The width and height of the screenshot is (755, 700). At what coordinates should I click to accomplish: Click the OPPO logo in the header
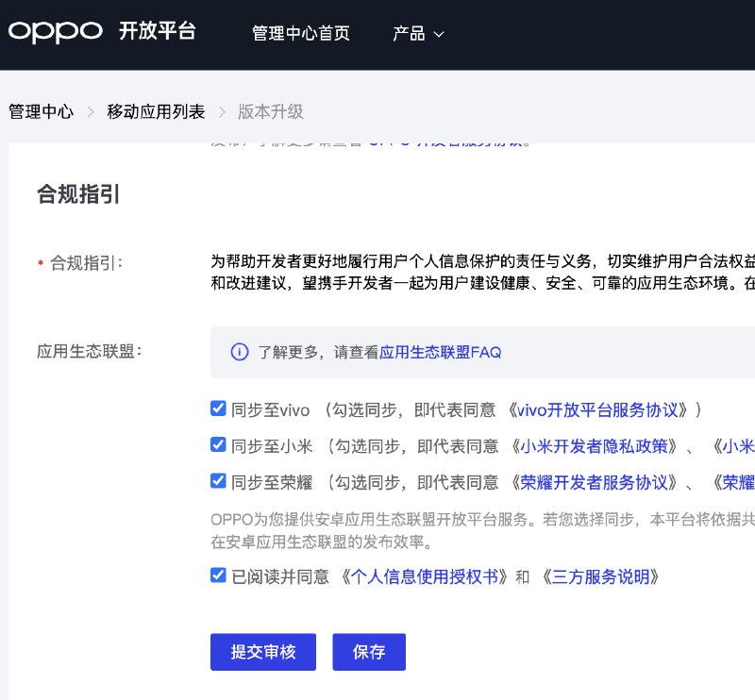point(56,32)
